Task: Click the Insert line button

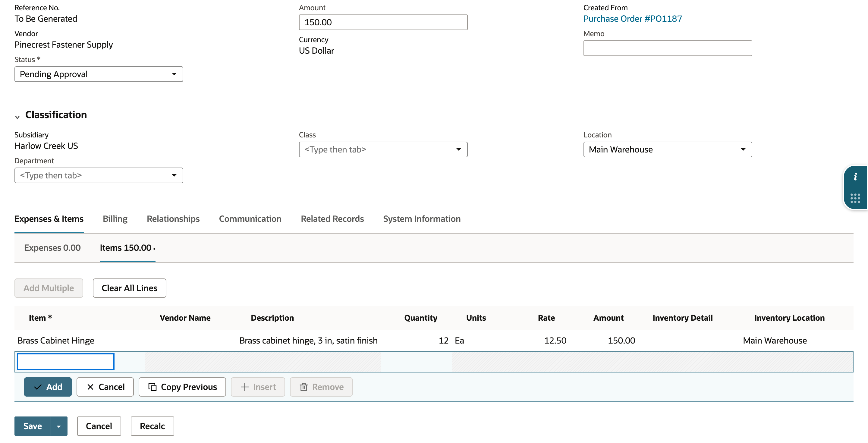Action: pos(258,387)
